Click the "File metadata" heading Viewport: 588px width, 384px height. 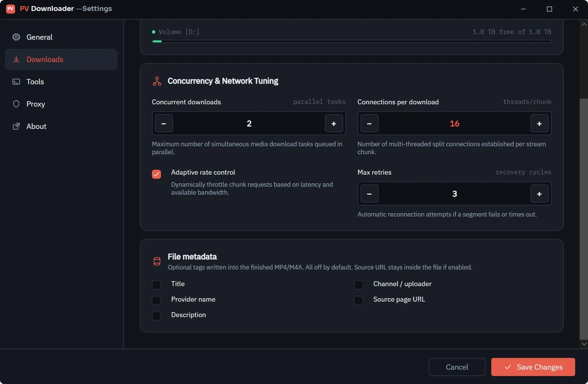click(x=192, y=257)
